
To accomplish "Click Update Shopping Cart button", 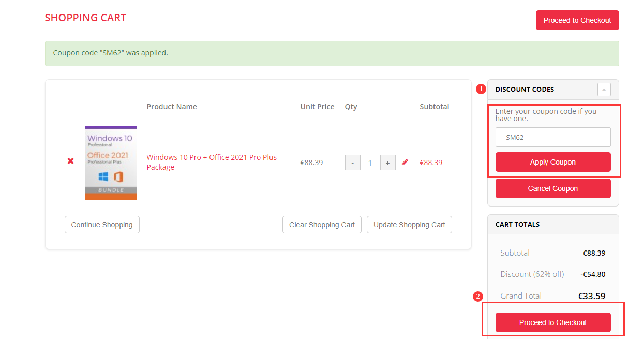I will (x=409, y=225).
